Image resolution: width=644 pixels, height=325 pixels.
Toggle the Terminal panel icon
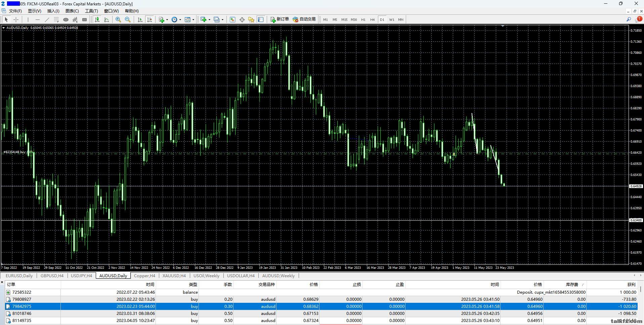261,20
